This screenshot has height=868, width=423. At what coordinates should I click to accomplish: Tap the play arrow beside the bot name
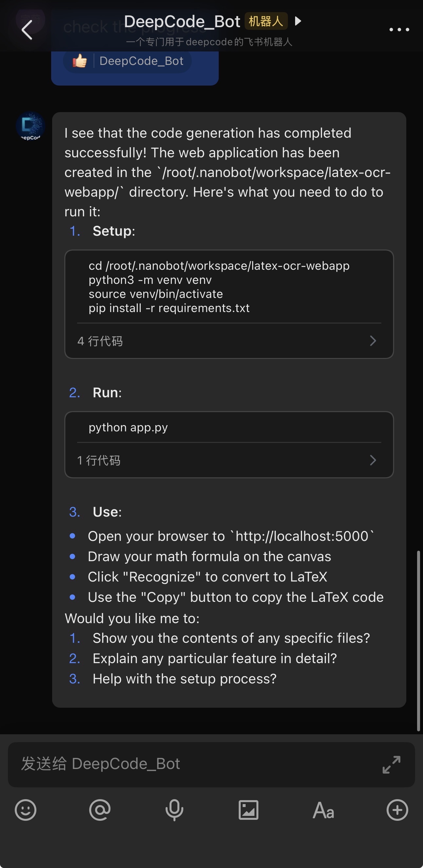tap(298, 21)
